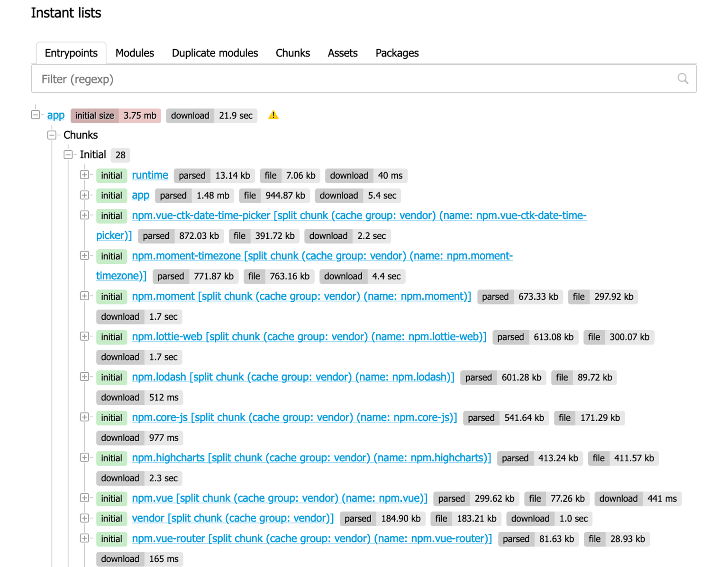Viewport: 728px width, 567px height.
Task: Click the warning triangle next to app entrypoint
Action: point(273,115)
